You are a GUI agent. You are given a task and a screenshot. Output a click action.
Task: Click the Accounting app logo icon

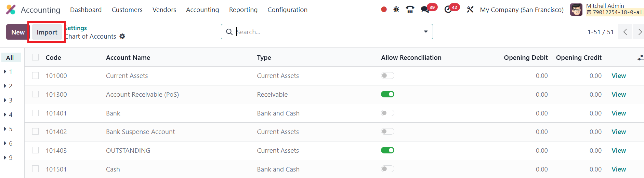point(11,10)
